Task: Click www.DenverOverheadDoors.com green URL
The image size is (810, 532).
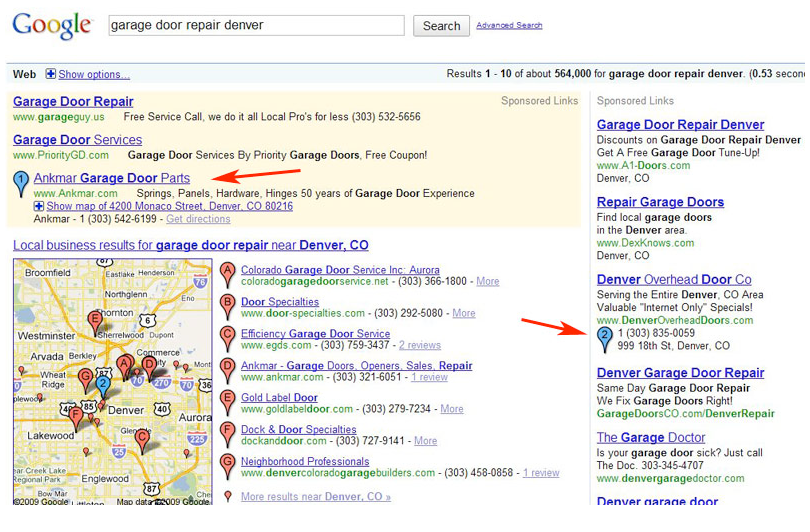Action: (x=675, y=320)
